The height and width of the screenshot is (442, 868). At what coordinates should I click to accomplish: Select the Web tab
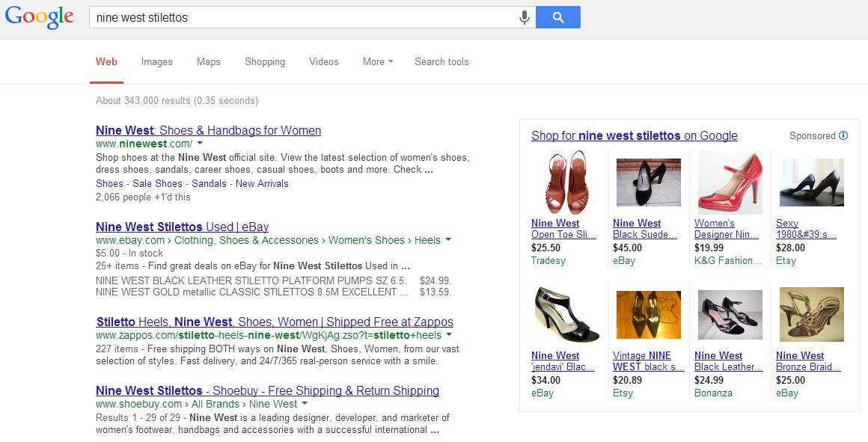[x=106, y=62]
